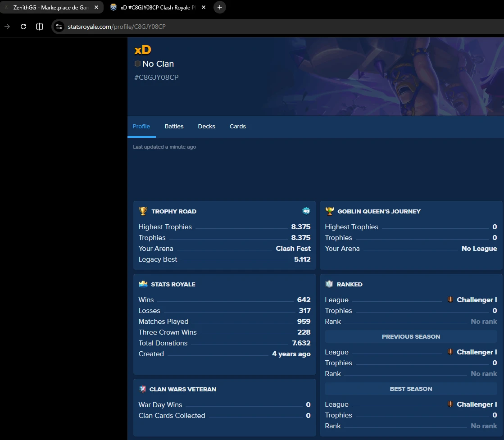Click the Stats Royale section icon

[x=143, y=284]
